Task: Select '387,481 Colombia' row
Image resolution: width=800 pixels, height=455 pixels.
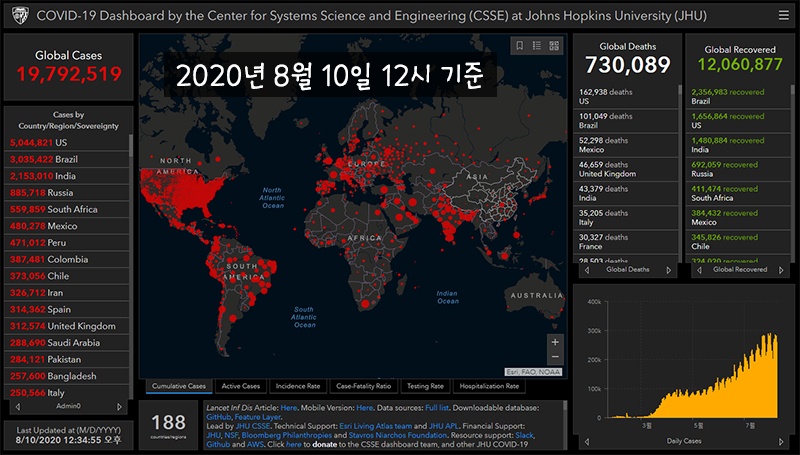Action: 66,259
